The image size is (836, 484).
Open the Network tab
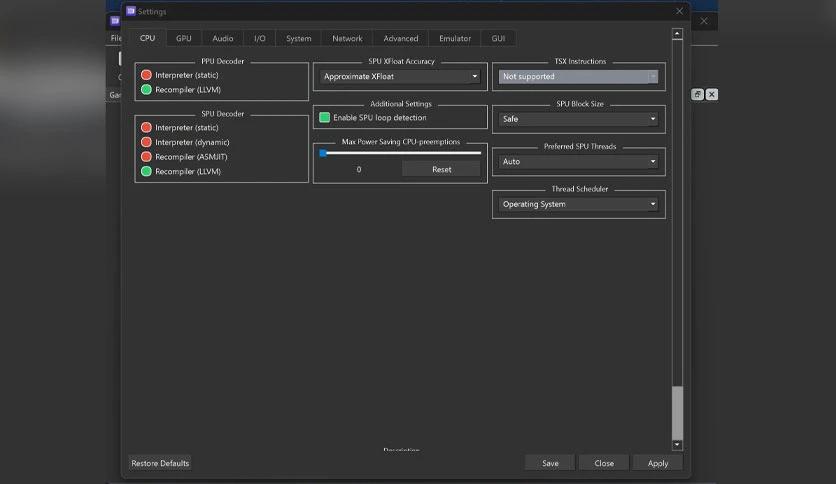347,38
